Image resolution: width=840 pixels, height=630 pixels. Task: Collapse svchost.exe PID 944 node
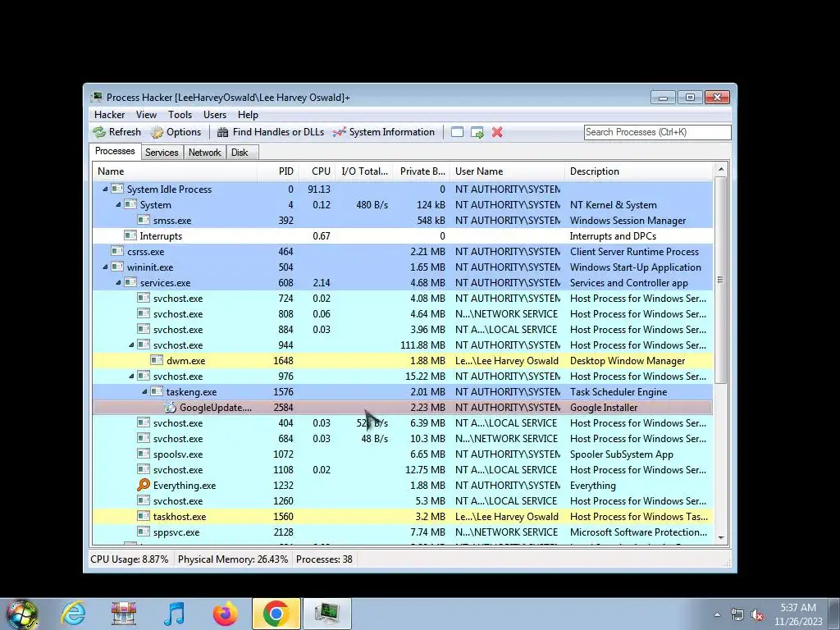click(131, 345)
